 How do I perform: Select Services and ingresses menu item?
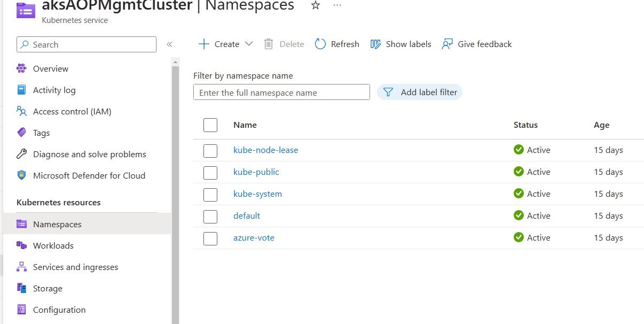[x=75, y=267]
